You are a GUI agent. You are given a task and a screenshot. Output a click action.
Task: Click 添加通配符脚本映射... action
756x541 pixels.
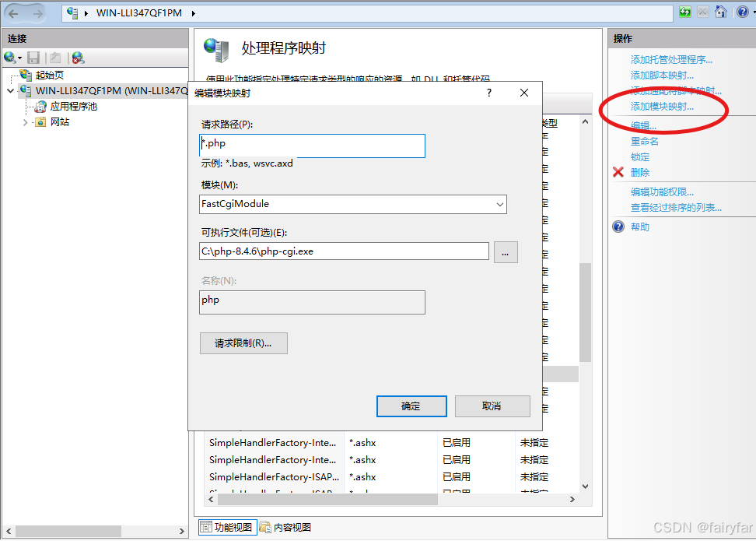point(676,91)
